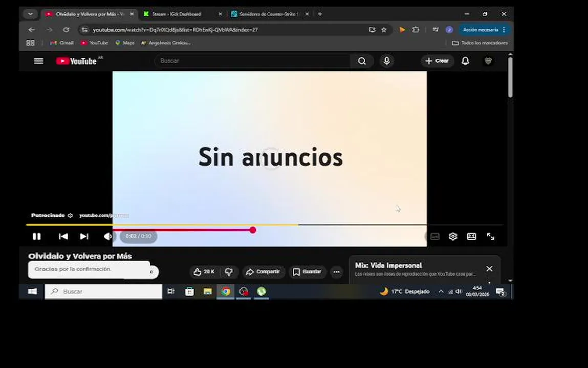Image resolution: width=588 pixels, height=368 pixels.
Task: Click the Guardar save button
Action: point(307,272)
